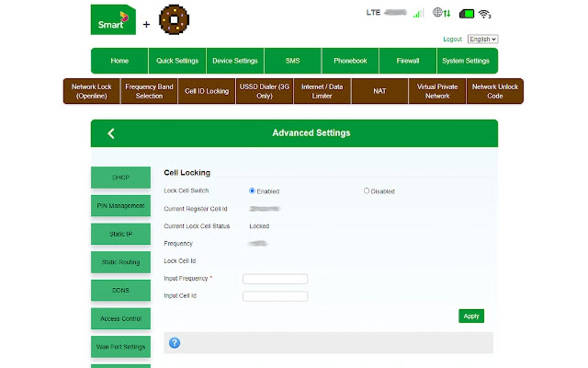Open the English language dropdown

(482, 39)
